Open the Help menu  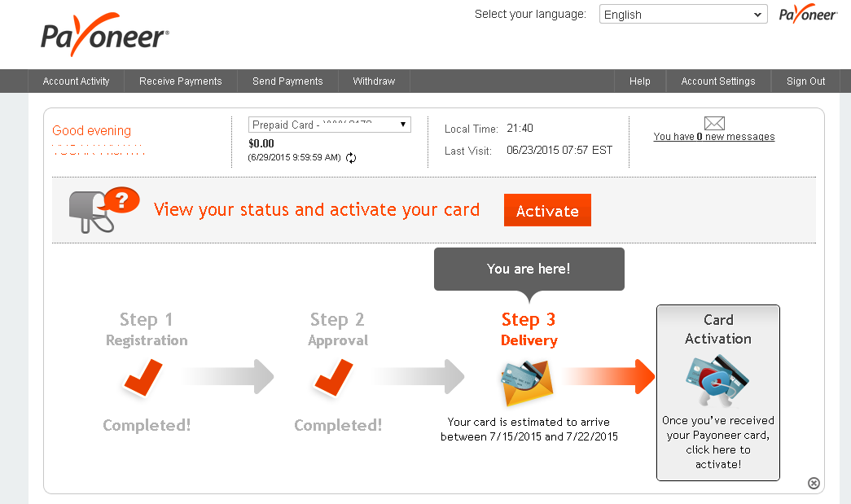[640, 81]
